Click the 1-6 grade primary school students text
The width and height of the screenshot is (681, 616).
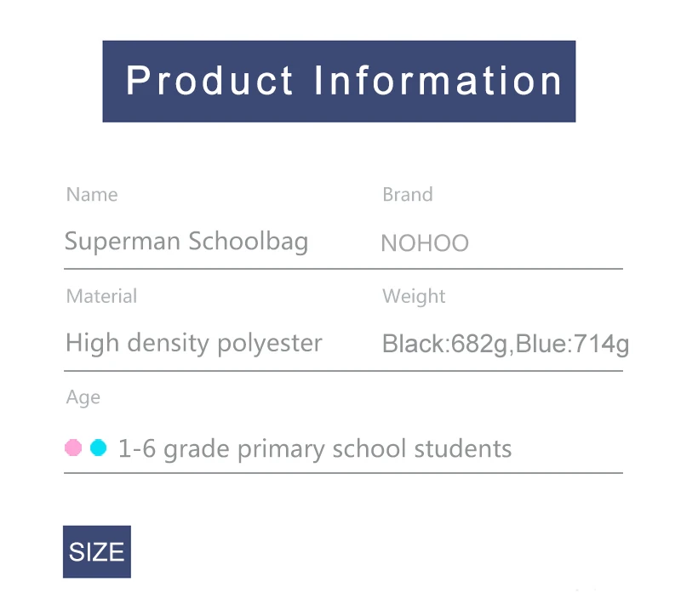(x=315, y=449)
